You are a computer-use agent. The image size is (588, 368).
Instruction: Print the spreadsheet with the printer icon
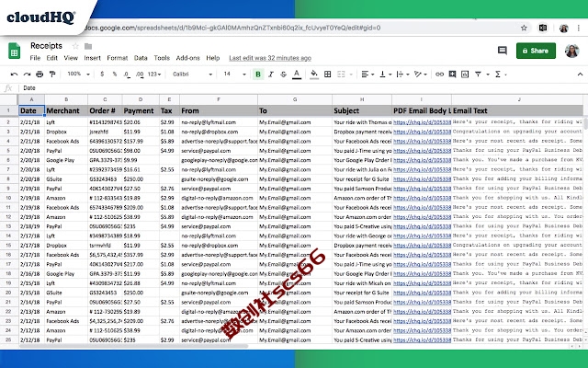tap(40, 75)
